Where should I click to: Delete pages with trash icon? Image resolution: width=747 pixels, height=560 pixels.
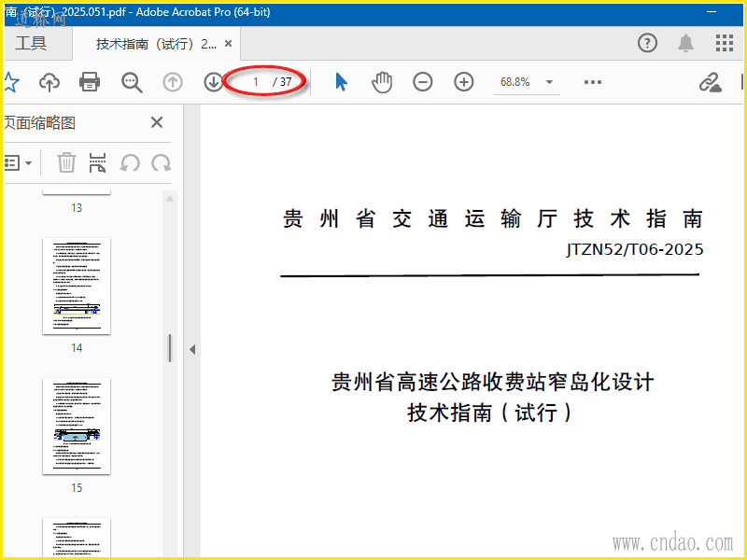(x=66, y=162)
